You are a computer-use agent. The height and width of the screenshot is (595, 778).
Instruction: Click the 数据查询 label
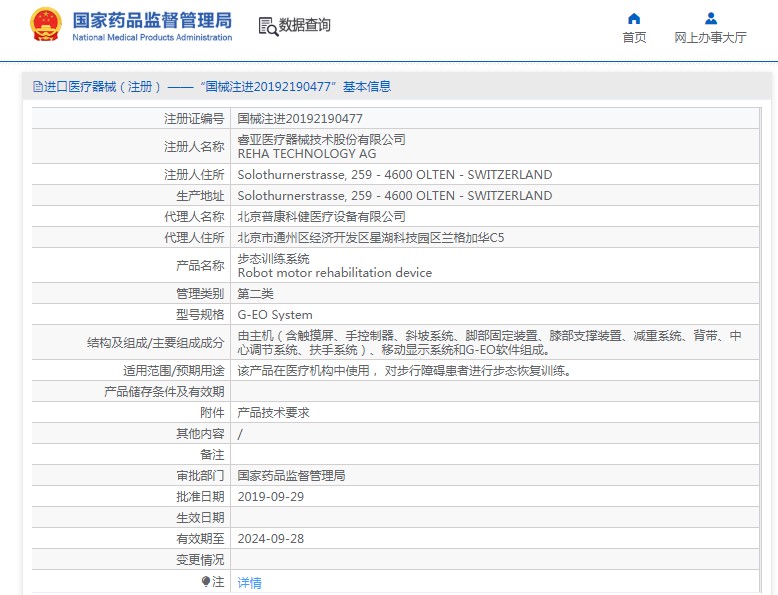coord(305,25)
